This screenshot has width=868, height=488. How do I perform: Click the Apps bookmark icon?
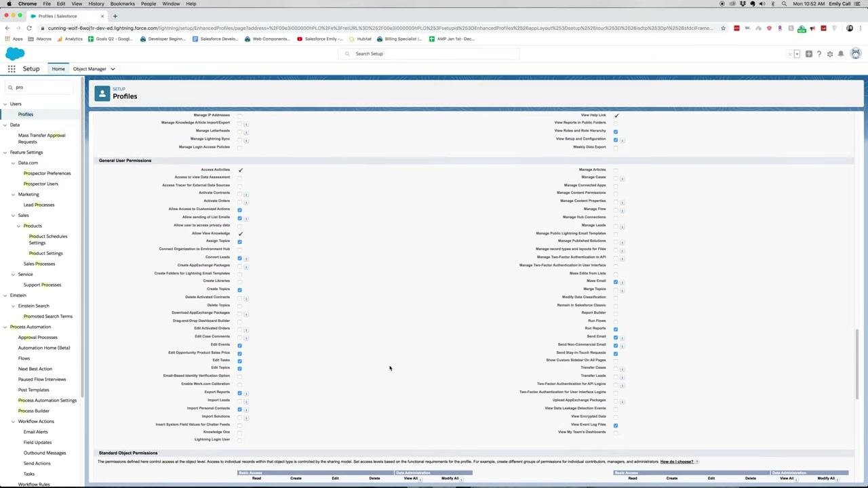[x=7, y=39]
